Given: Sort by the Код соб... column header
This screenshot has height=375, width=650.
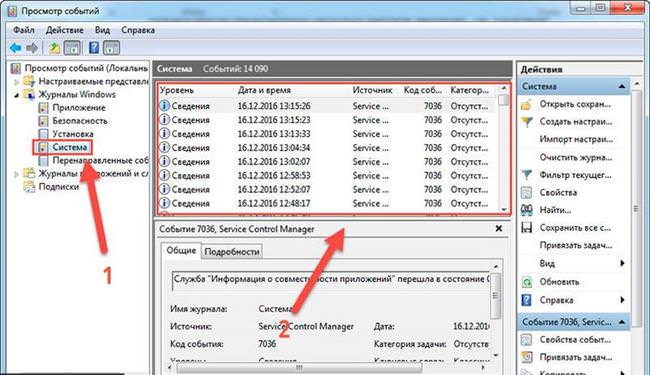Looking at the screenshot, I should [423, 90].
